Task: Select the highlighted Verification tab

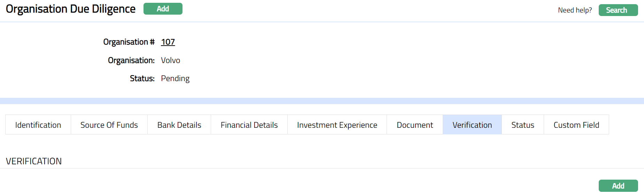Action: (x=472, y=125)
